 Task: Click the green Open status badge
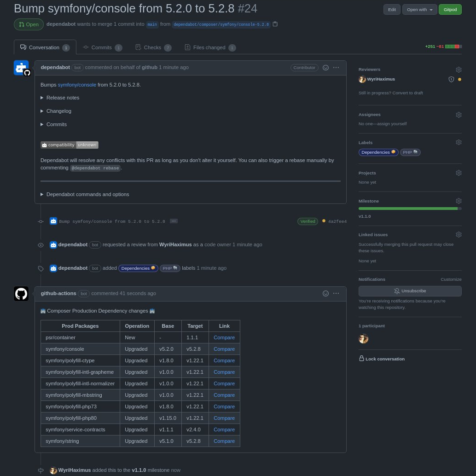tap(29, 24)
